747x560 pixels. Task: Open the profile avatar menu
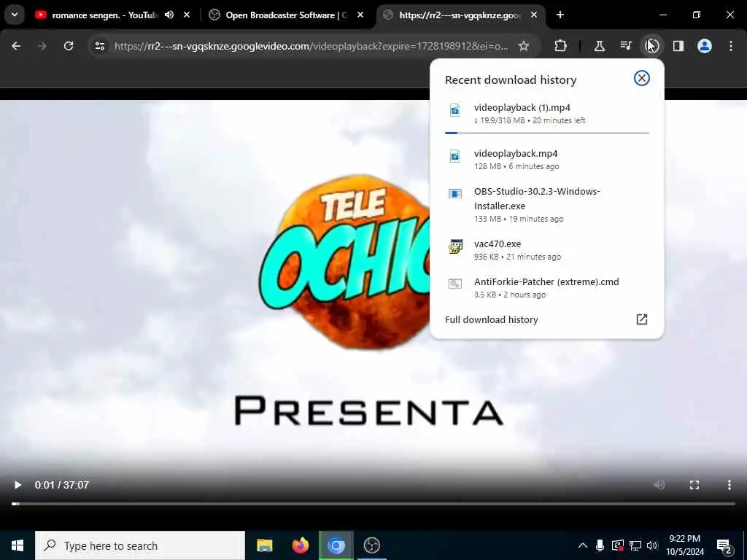[x=704, y=46]
